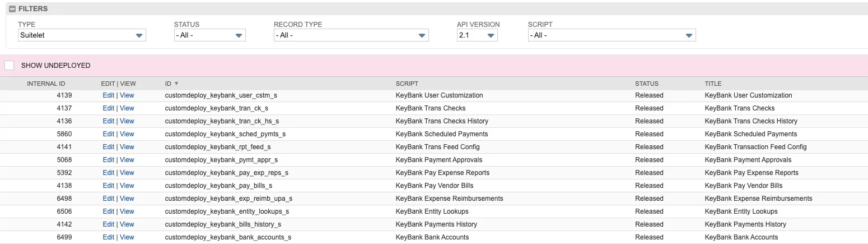This screenshot has height=244, width=868.
Task: Click script name KeyBank Entity Lookups
Action: point(432,211)
